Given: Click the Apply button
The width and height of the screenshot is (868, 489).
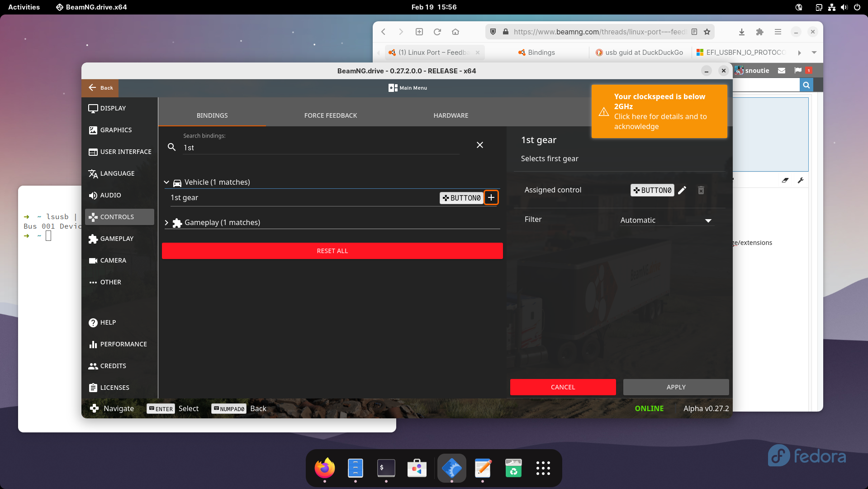Looking at the screenshot, I should pyautogui.click(x=676, y=387).
